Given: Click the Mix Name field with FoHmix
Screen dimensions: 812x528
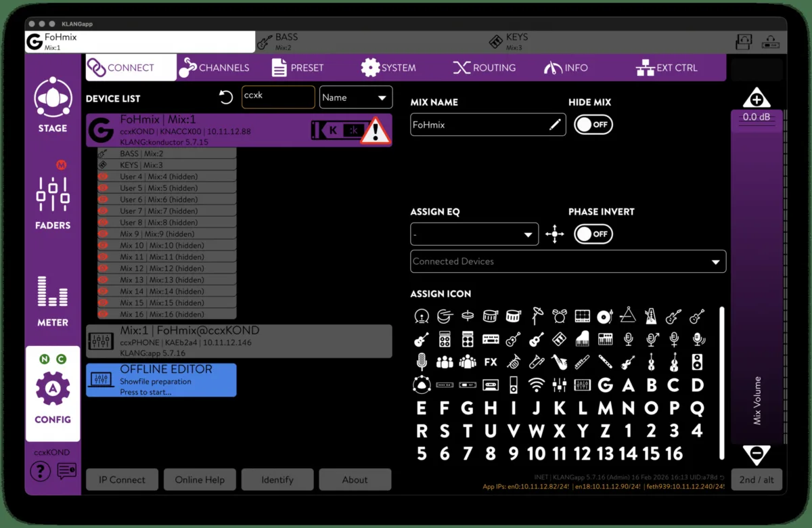Looking at the screenshot, I should coord(488,125).
